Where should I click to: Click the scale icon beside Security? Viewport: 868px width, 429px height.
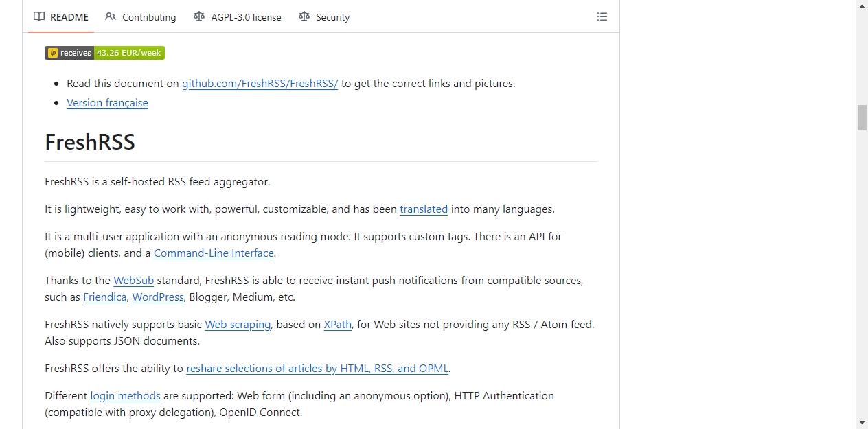pyautogui.click(x=304, y=17)
